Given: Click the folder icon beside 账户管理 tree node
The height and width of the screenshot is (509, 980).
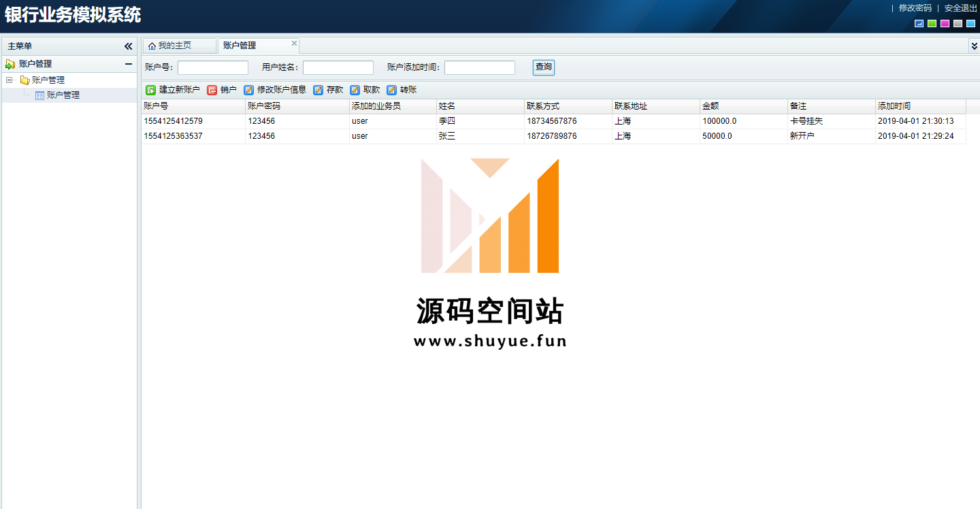Looking at the screenshot, I should coord(24,80).
